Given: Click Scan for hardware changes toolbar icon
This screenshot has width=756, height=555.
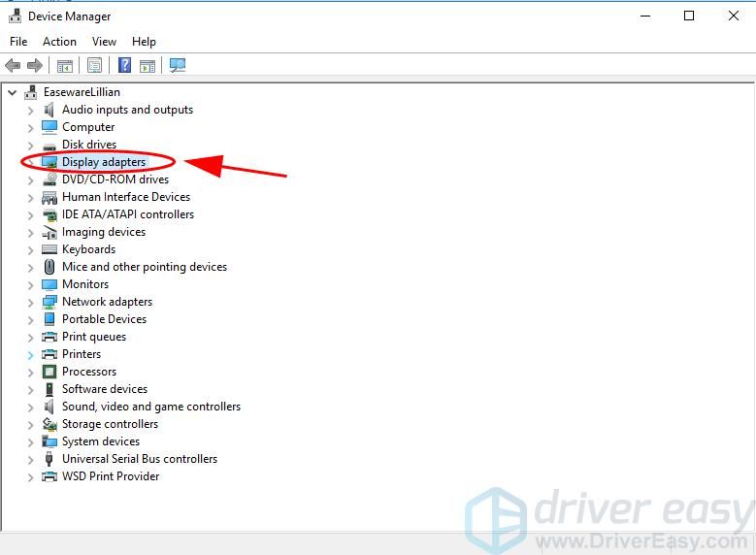Looking at the screenshot, I should click(177, 65).
